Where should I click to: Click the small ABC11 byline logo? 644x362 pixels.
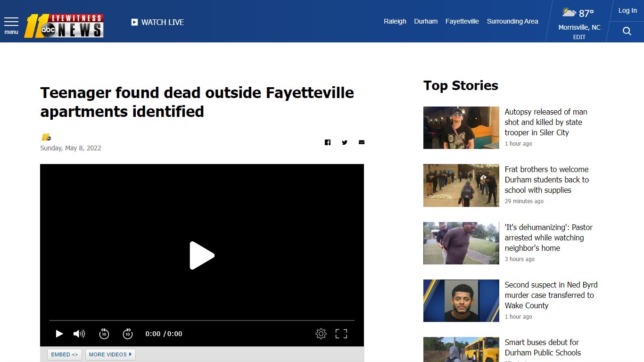(x=46, y=137)
